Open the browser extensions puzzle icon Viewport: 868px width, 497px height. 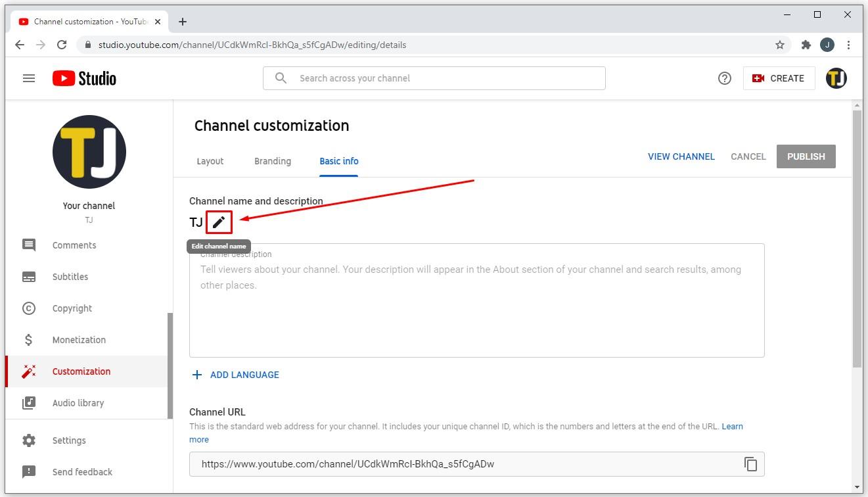806,45
